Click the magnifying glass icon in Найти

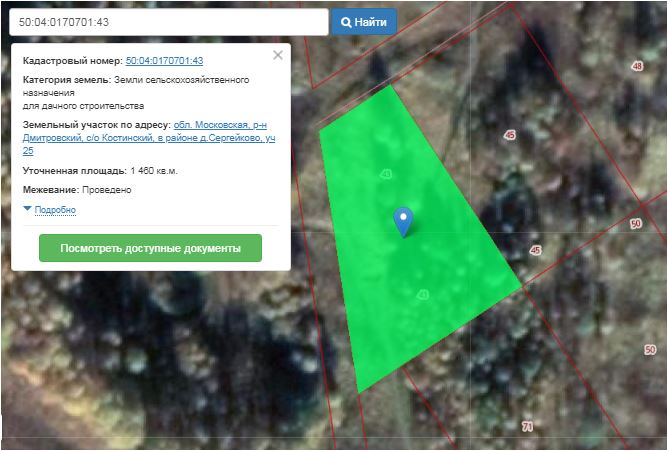346,22
